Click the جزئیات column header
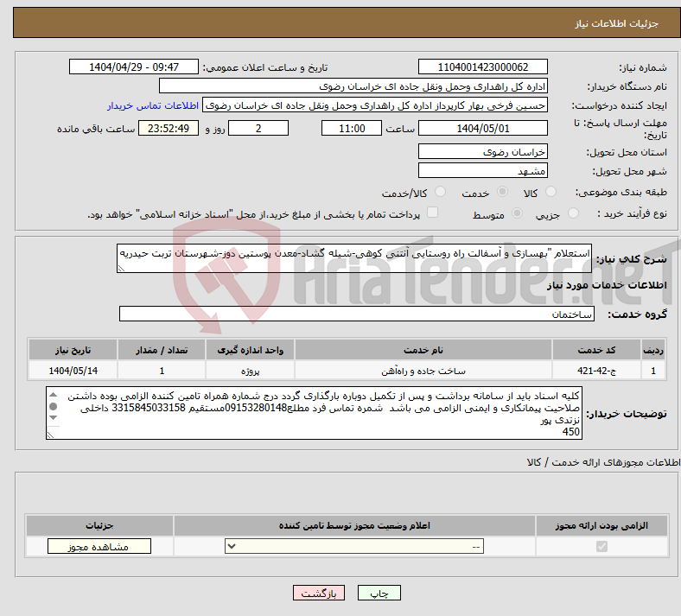The height and width of the screenshot is (616, 681). (99, 525)
